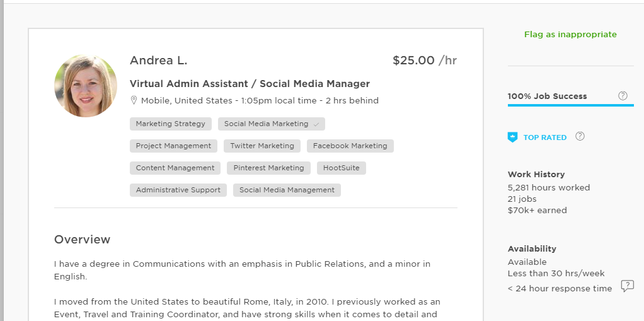Select the Pinterest Marketing skill tag
The height and width of the screenshot is (321, 644).
268,168
